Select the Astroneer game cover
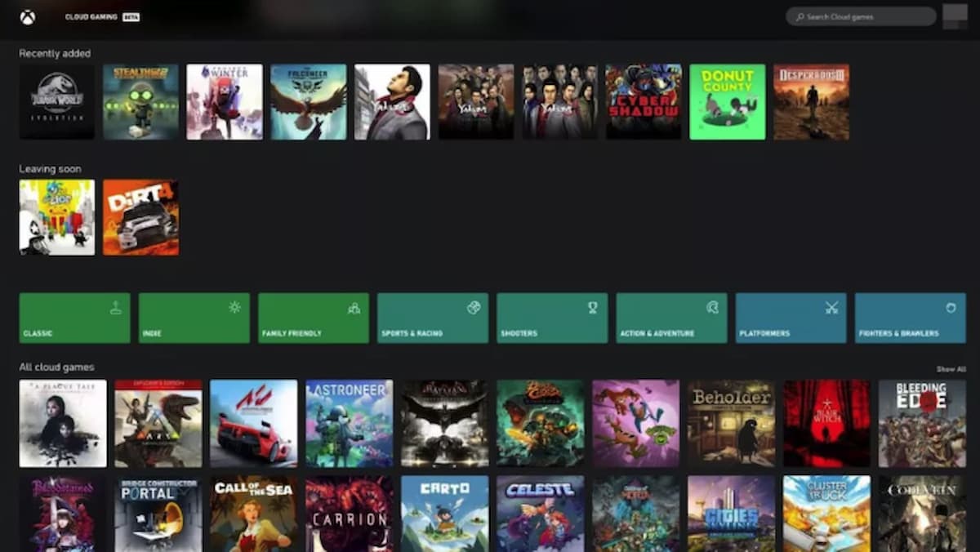980x552 pixels. (349, 423)
